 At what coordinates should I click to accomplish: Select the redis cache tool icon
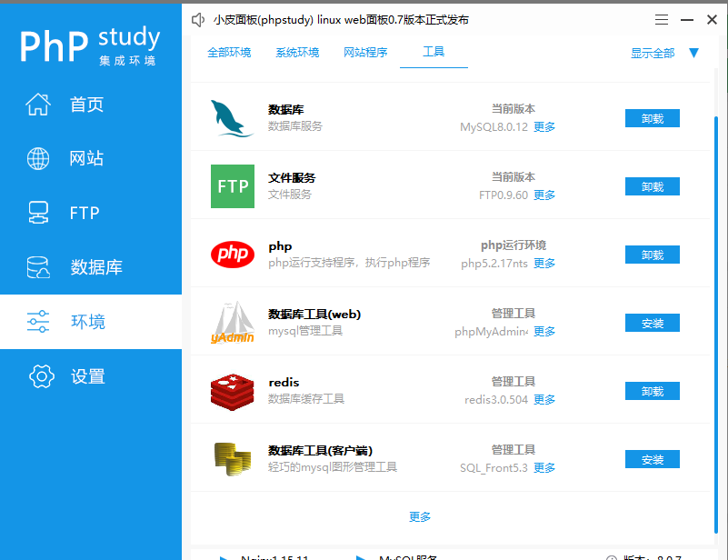pos(233,391)
